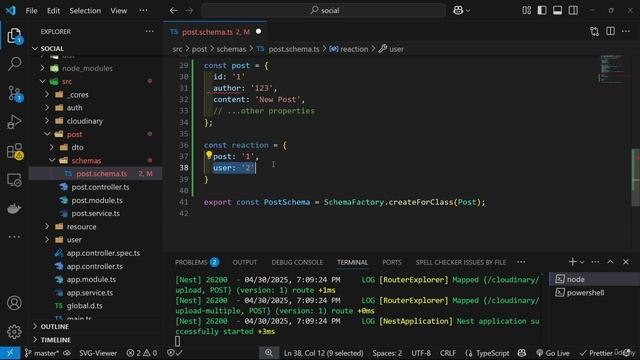Toggle the primary side bar

click(542, 11)
